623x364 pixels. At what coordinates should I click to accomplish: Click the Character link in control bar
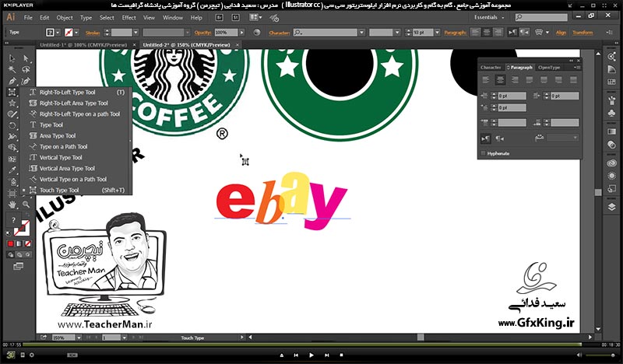click(x=280, y=33)
